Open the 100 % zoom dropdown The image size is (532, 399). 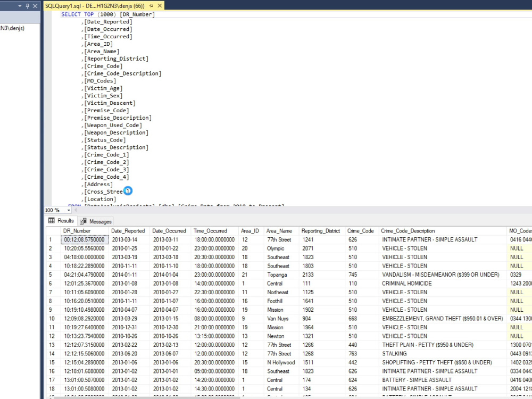coord(69,210)
